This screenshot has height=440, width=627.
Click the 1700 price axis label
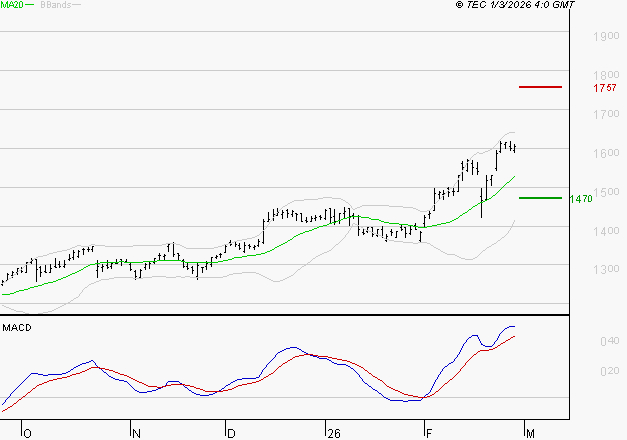pos(606,114)
